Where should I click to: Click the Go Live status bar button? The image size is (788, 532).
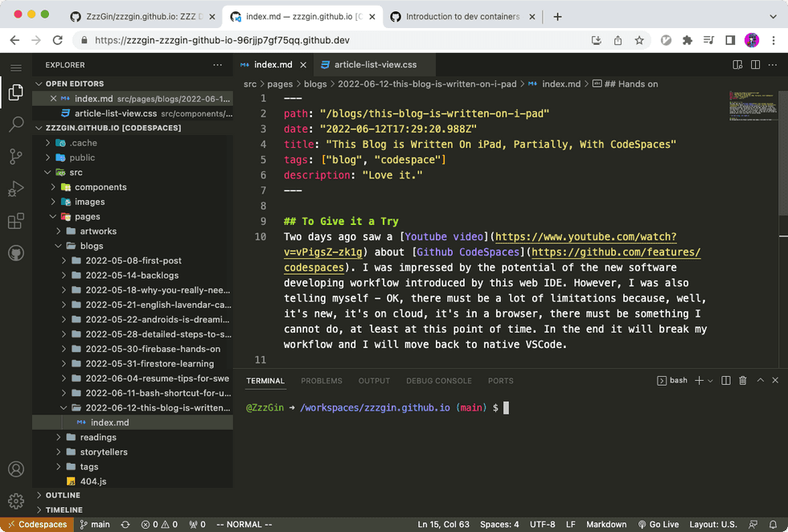(658, 525)
